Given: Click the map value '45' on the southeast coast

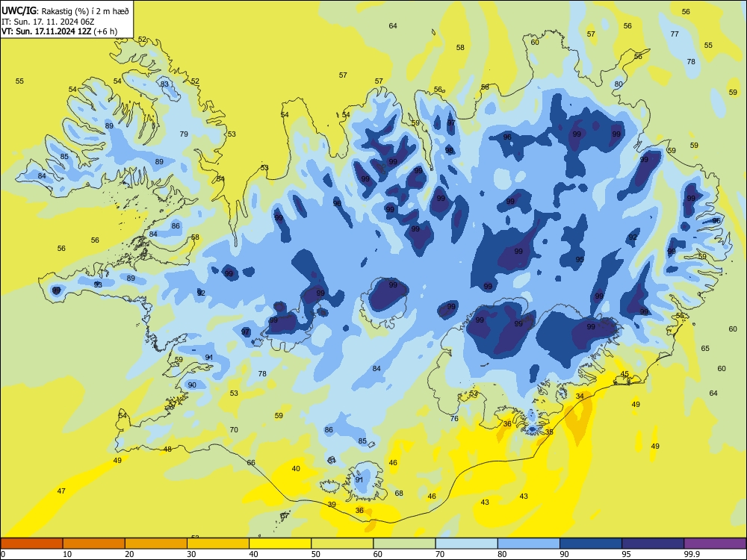Looking at the screenshot, I should coord(624,374).
